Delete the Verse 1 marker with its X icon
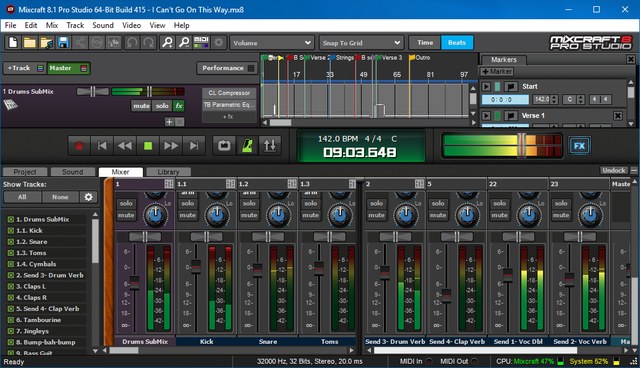The image size is (640, 368). click(x=618, y=116)
